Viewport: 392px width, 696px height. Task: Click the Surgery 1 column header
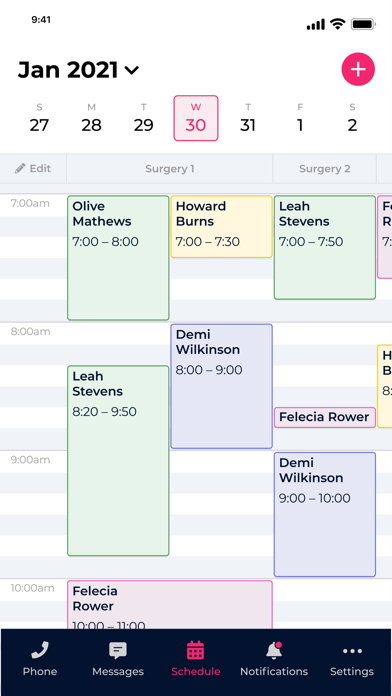pyautogui.click(x=170, y=169)
